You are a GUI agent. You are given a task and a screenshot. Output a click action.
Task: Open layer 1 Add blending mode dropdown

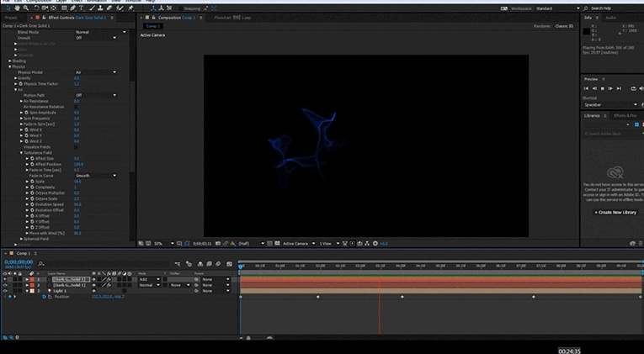pos(149,279)
